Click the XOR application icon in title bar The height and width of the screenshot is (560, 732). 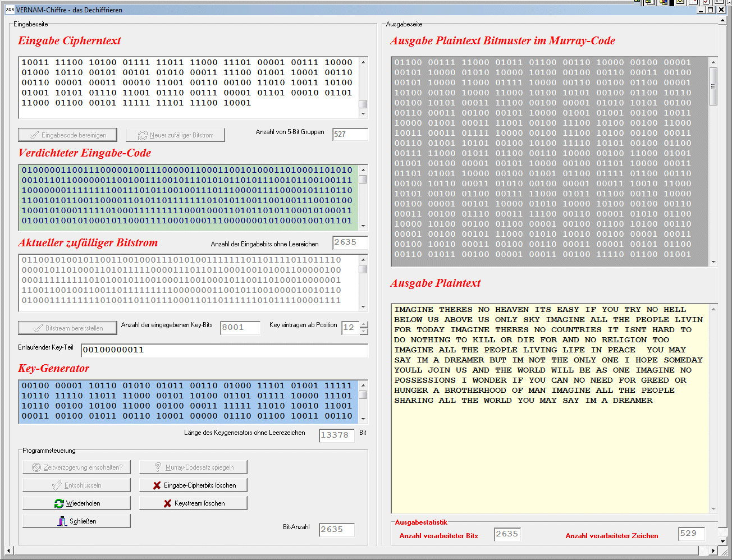tap(10, 10)
